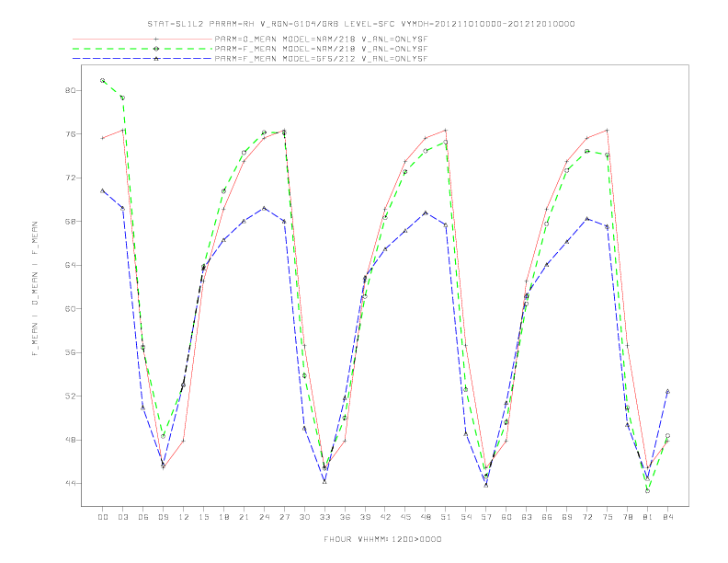Screen dimensions: 728x563
Task: Click y-axis tick label 52
Action: point(70,396)
